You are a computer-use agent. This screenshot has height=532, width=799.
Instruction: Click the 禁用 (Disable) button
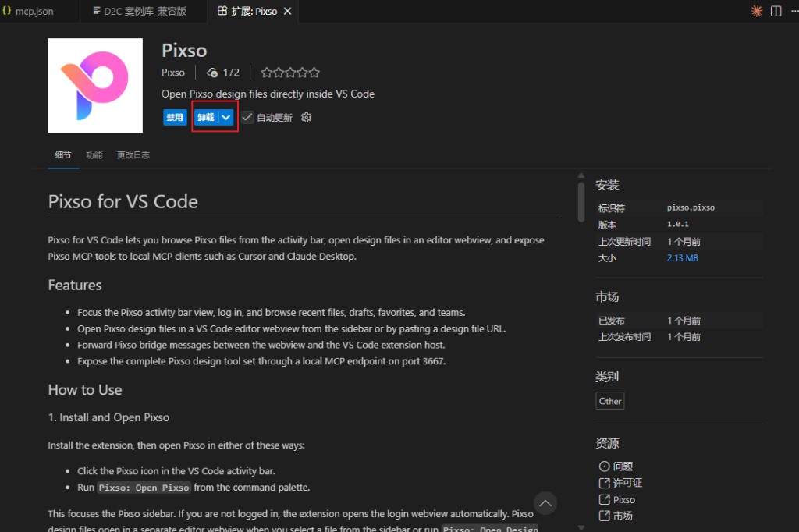coord(175,117)
